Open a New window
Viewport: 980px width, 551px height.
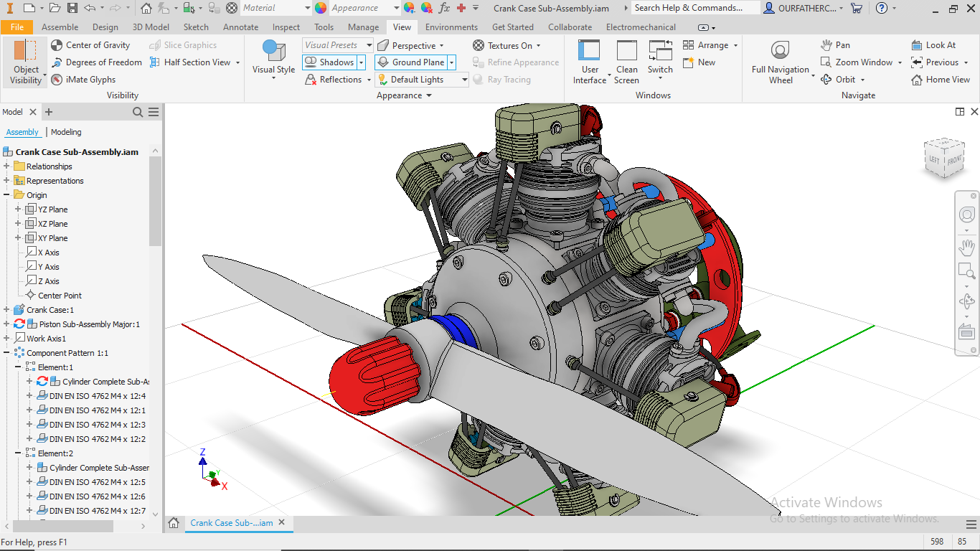[699, 62]
